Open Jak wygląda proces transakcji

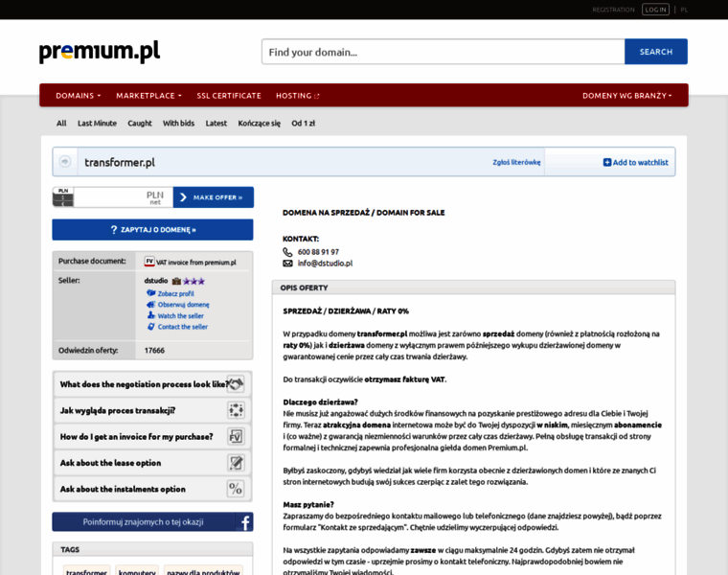pos(152,410)
